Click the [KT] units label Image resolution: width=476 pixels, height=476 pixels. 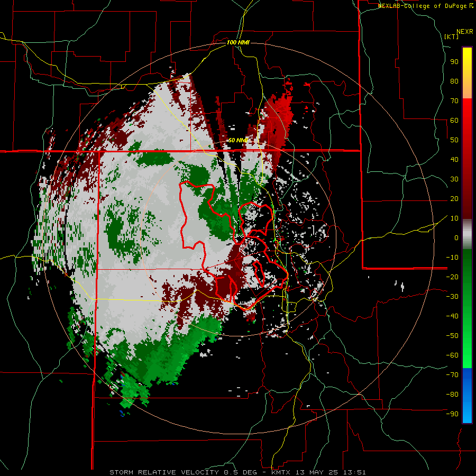click(x=452, y=36)
